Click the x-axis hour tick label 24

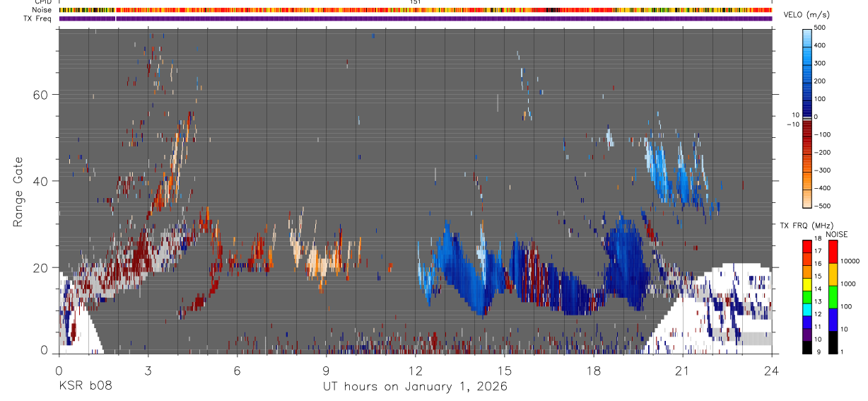coord(771,370)
